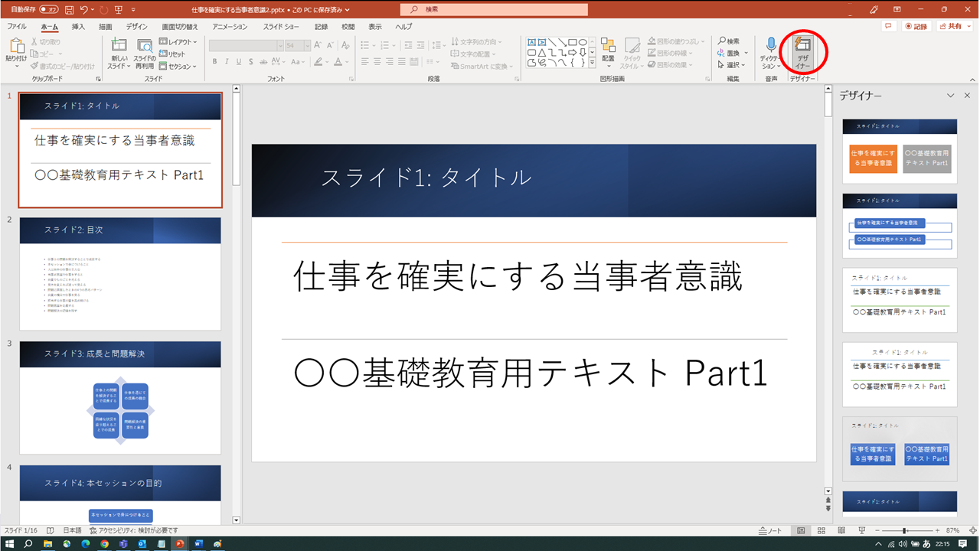
Task: Apply Italic formatting (I)
Action: [x=227, y=62]
